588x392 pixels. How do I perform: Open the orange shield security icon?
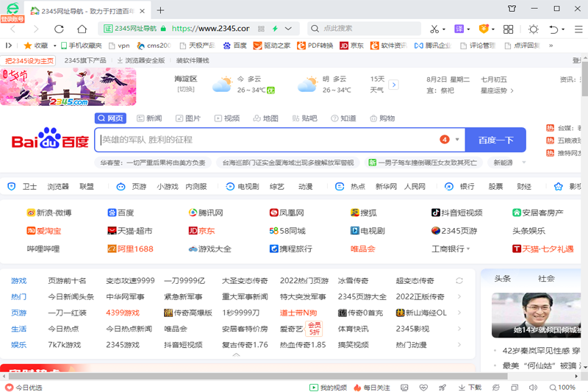[x=484, y=29]
